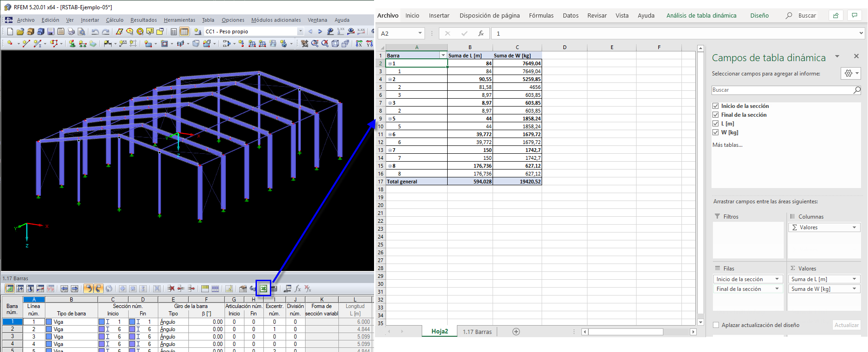Click the Open folder icon in RFEM toolbar
The image size is (868, 352).
pyautogui.click(x=20, y=31)
